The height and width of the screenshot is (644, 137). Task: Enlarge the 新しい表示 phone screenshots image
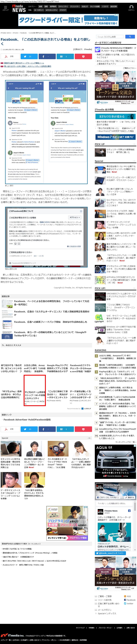(46, 132)
